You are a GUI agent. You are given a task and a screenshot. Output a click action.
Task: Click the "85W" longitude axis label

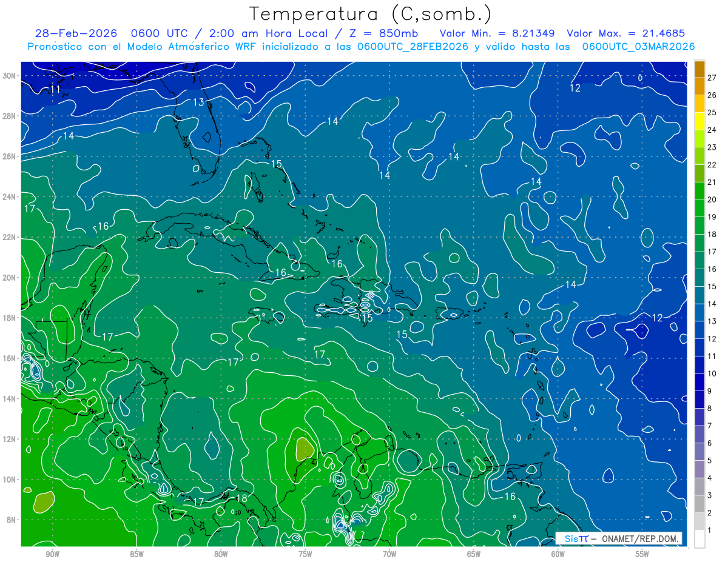pos(136,554)
